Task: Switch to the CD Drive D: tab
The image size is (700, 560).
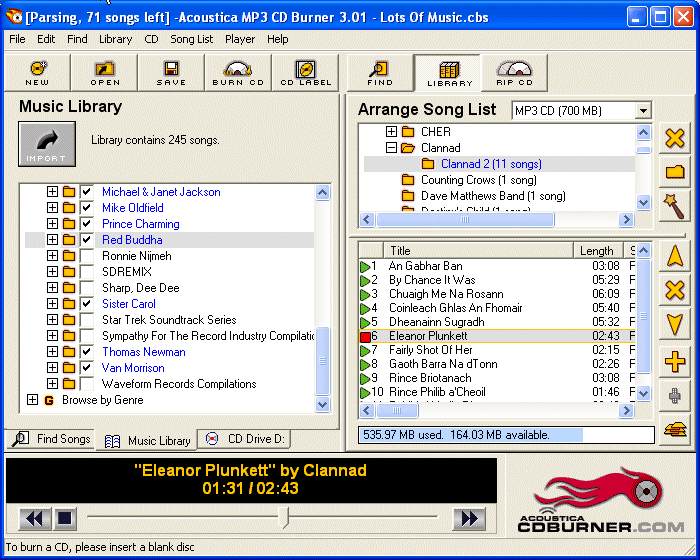Action: (245, 439)
